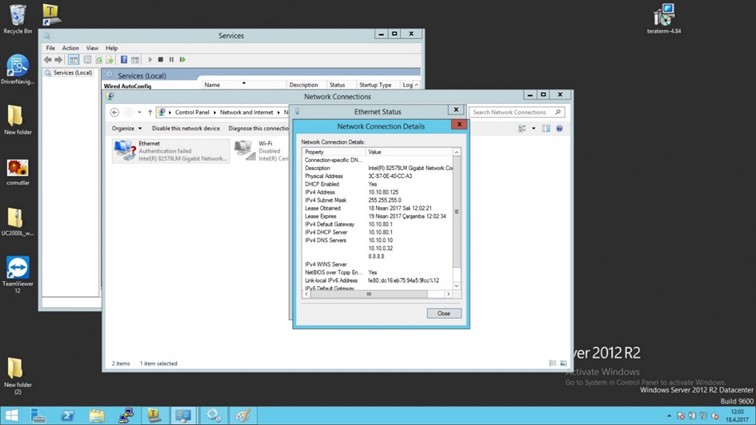
Task: Toggle Show/Hide Action Pane in Services toolbar
Action: [135, 60]
